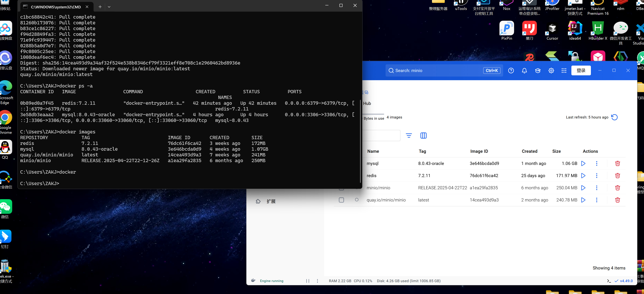644x294 pixels.
Task: Open more actions menu for minio/minio
Action: coord(596,188)
